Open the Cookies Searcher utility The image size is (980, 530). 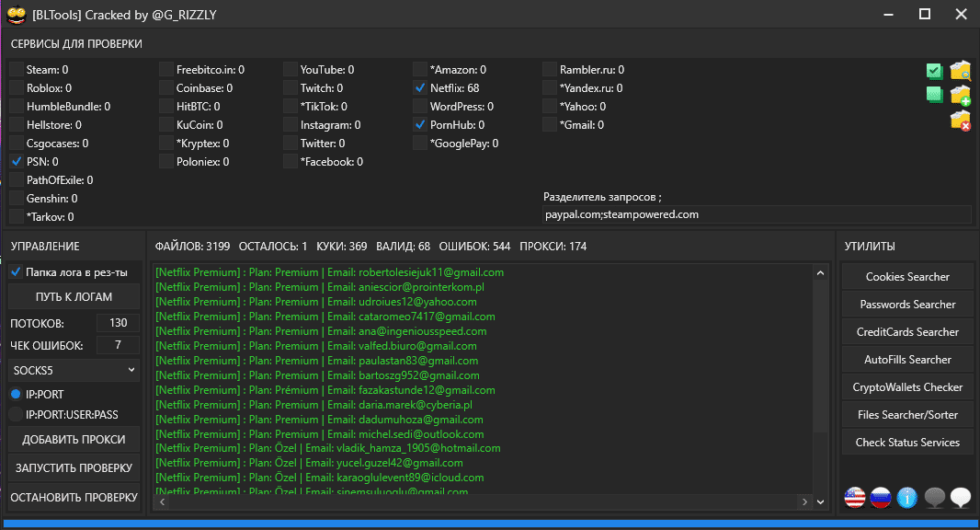click(907, 277)
